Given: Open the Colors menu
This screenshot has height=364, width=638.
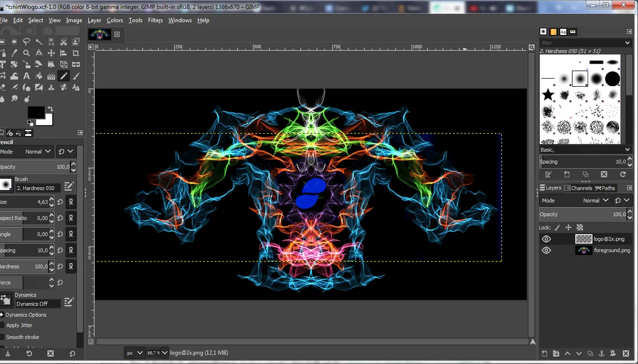Looking at the screenshot, I should pos(115,20).
